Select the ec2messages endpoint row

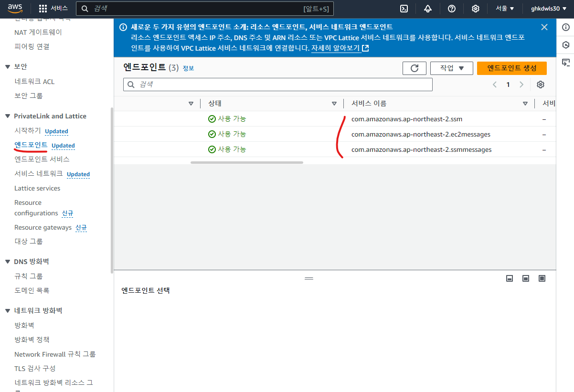pyautogui.click(x=335, y=134)
